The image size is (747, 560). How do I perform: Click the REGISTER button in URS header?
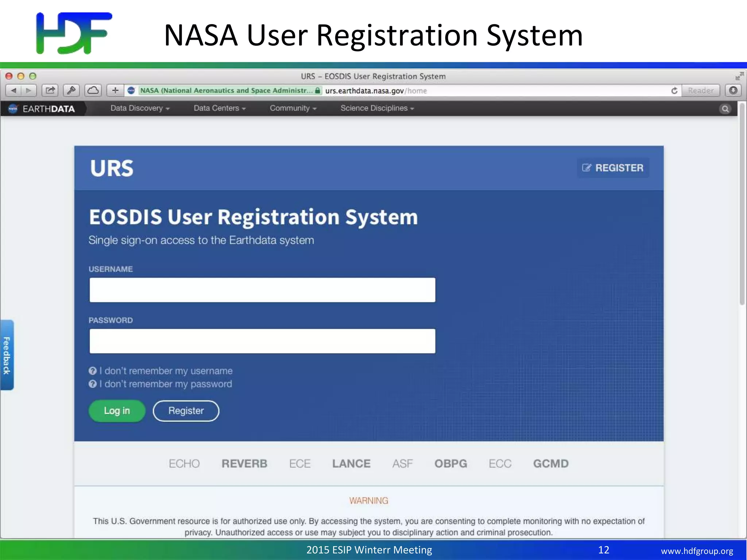(613, 168)
